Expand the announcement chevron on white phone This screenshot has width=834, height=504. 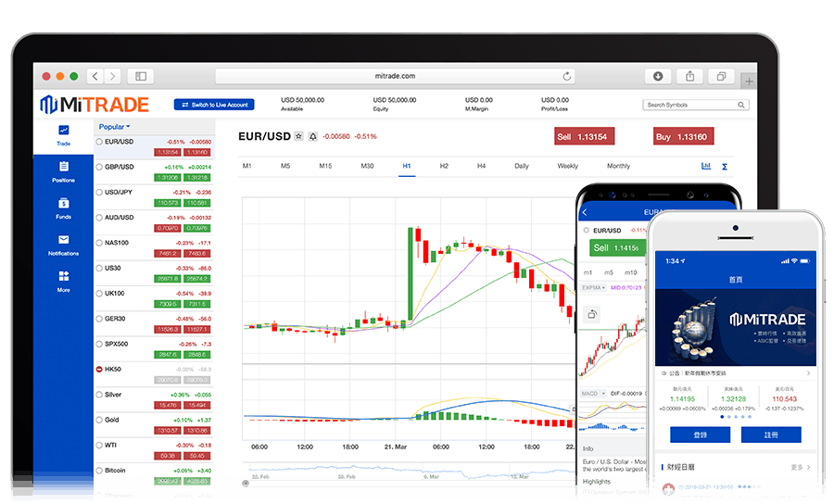(x=808, y=373)
